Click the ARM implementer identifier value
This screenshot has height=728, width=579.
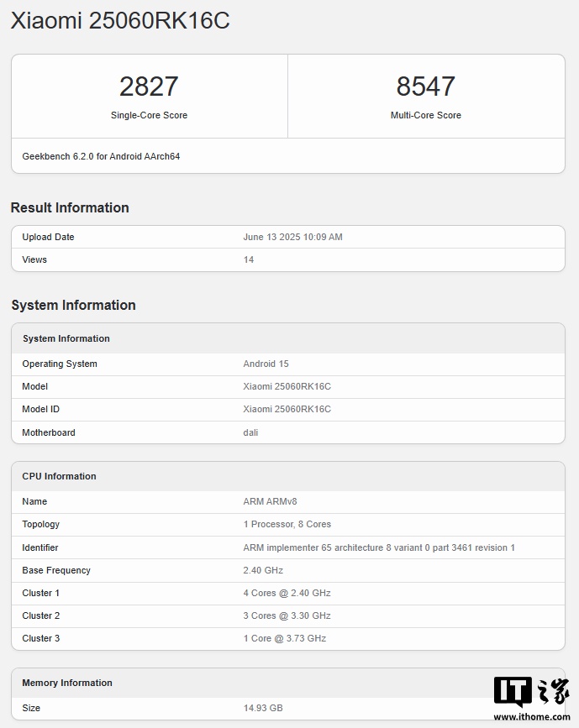point(378,547)
